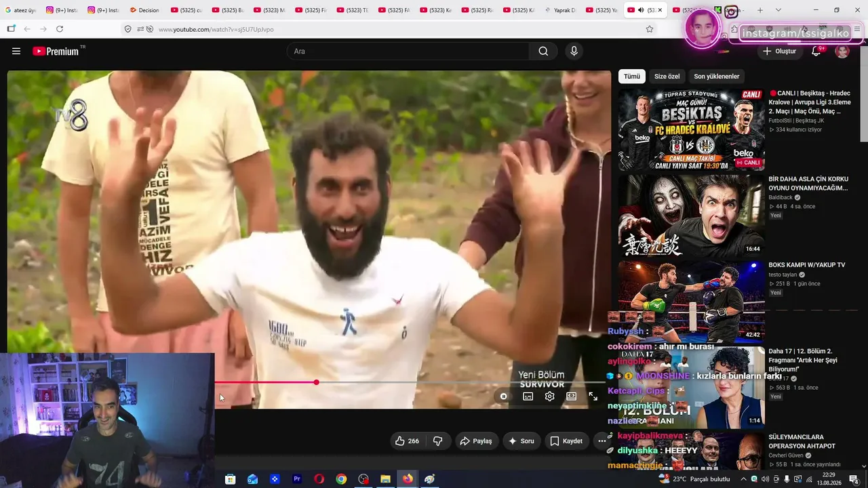868x488 pixels.
Task: Open YouTube notifications bell
Action: [816, 52]
